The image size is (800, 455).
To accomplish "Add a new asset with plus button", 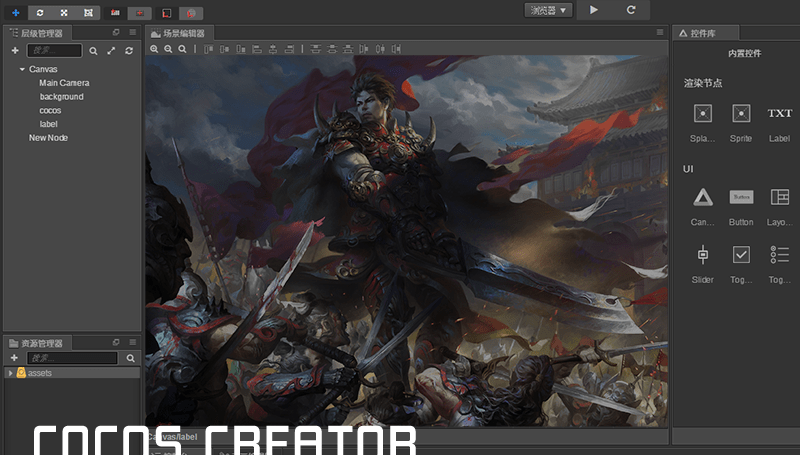I will pos(14,358).
